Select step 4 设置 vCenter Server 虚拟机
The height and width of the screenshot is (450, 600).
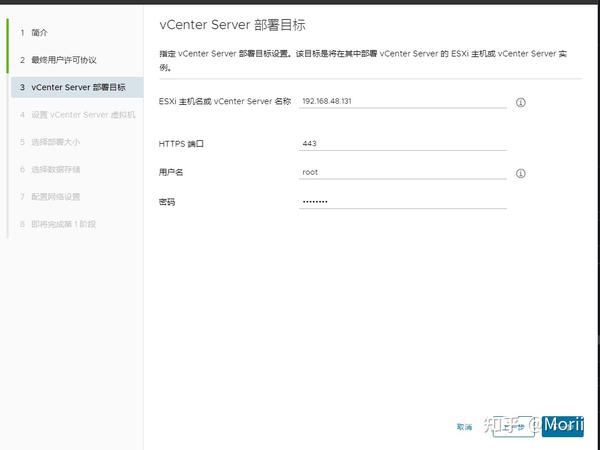pyautogui.click(x=78, y=115)
